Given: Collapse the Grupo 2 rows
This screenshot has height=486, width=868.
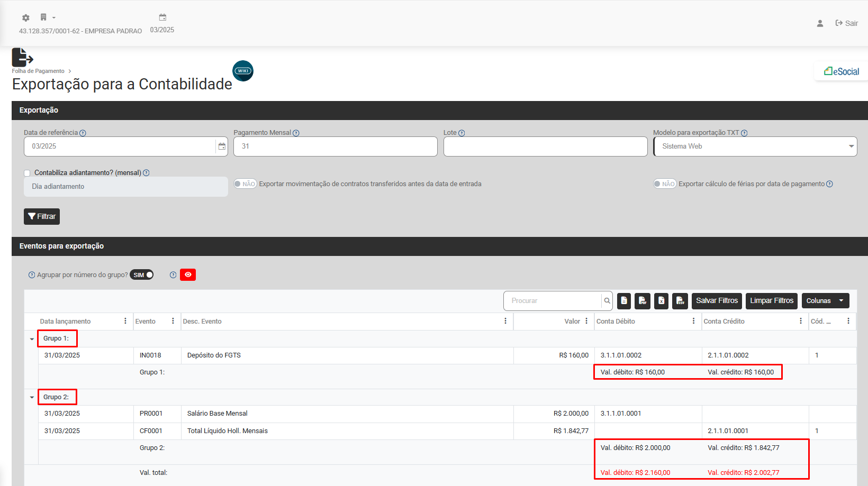Looking at the screenshot, I should (x=32, y=397).
